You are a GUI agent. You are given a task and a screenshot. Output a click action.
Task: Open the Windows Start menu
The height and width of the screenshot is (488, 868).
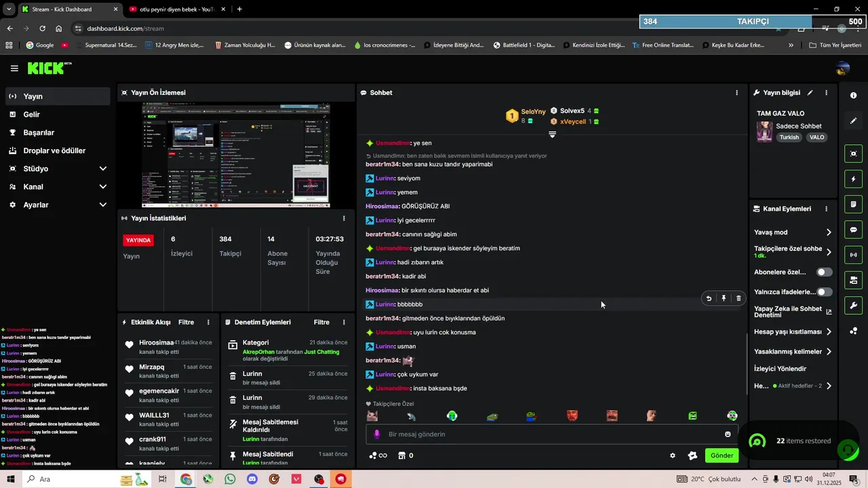(11, 479)
